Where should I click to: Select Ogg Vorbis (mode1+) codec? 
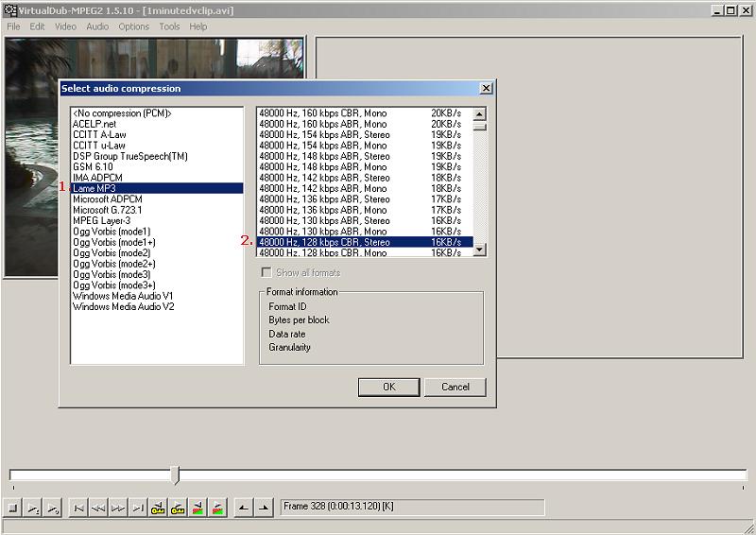click(157, 242)
